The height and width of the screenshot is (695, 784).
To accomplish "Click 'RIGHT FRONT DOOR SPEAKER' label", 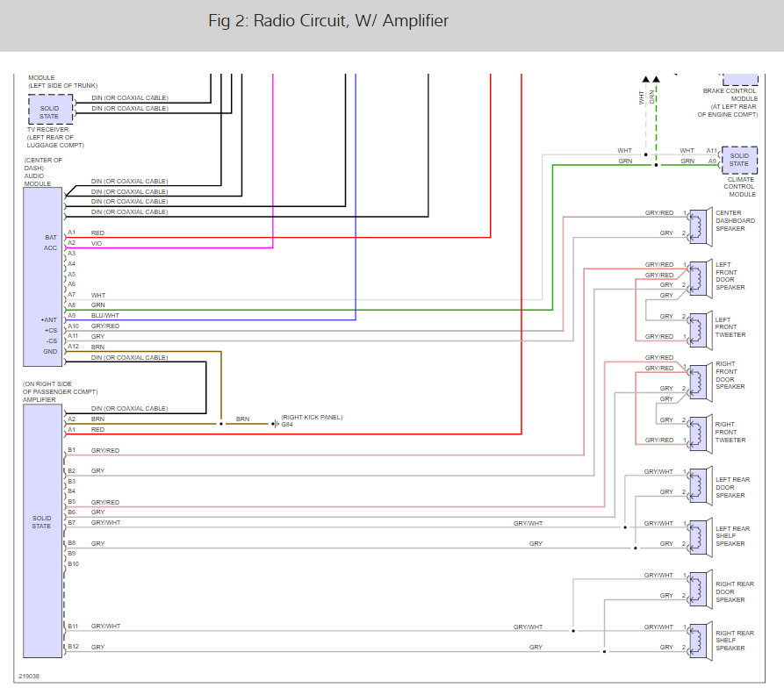I will coord(730,376).
